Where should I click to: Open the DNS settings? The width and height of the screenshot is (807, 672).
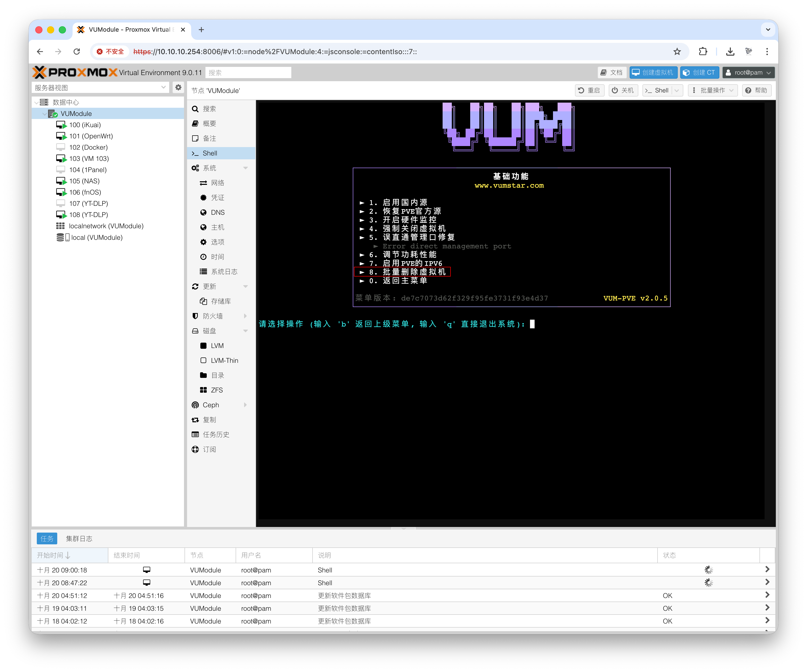click(x=218, y=212)
